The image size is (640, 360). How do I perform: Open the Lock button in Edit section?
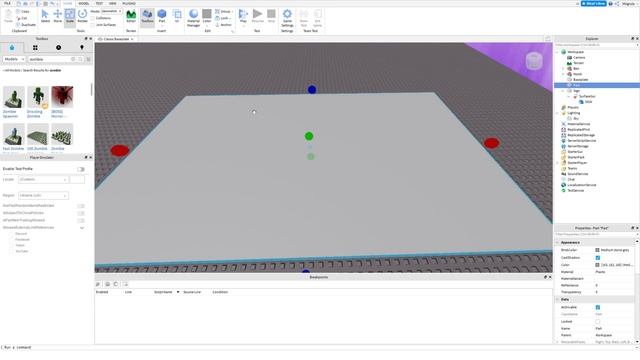click(x=223, y=18)
